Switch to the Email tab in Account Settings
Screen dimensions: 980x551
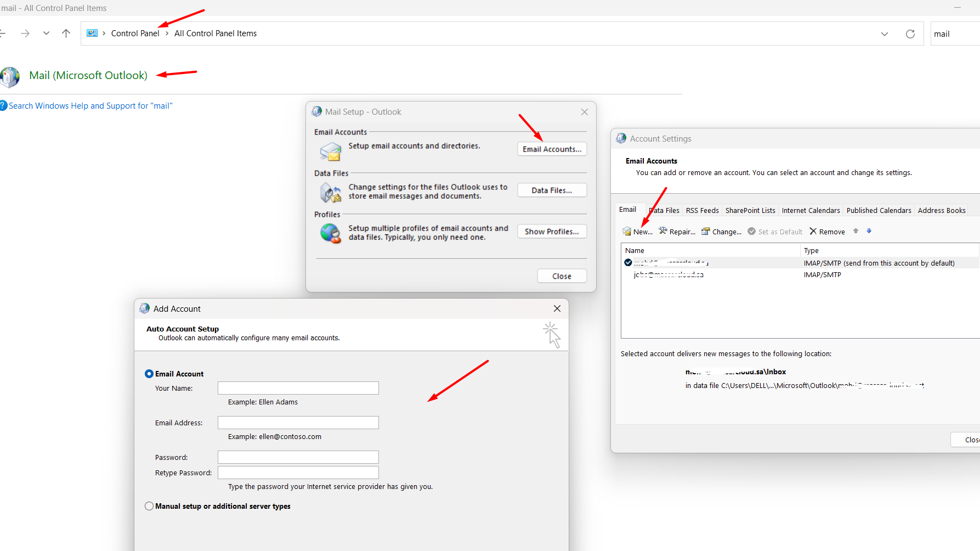coord(627,210)
